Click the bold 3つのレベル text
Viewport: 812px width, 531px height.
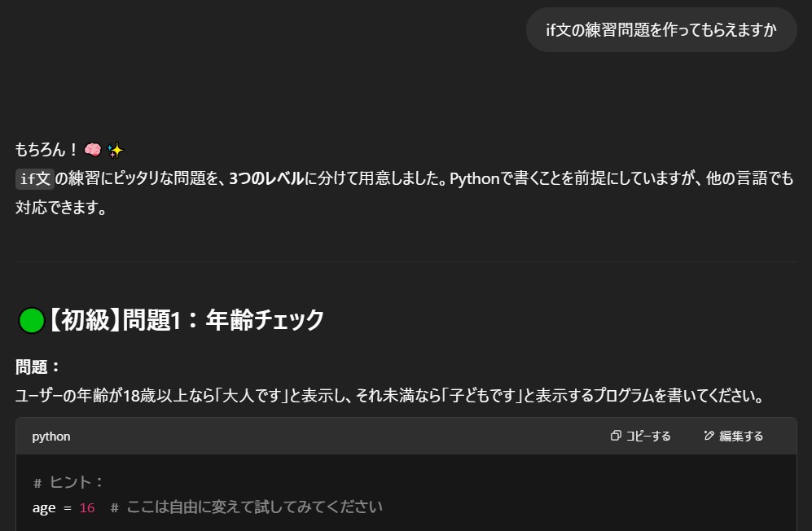(266, 179)
